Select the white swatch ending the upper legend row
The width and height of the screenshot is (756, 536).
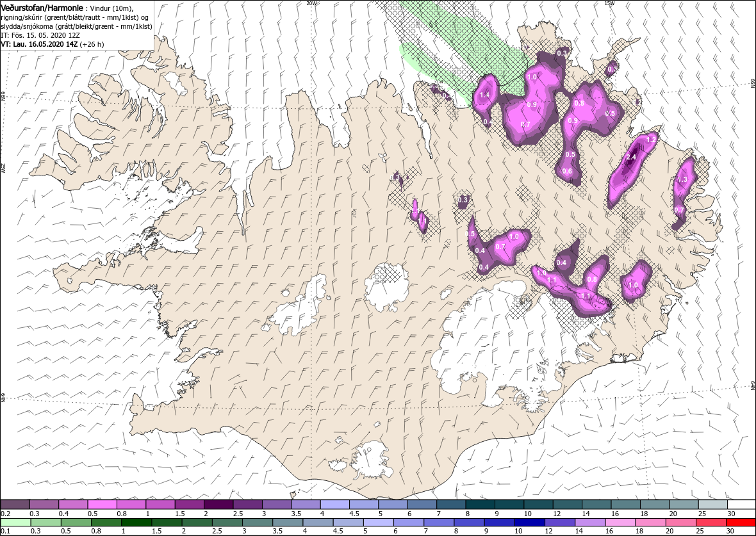741,505
